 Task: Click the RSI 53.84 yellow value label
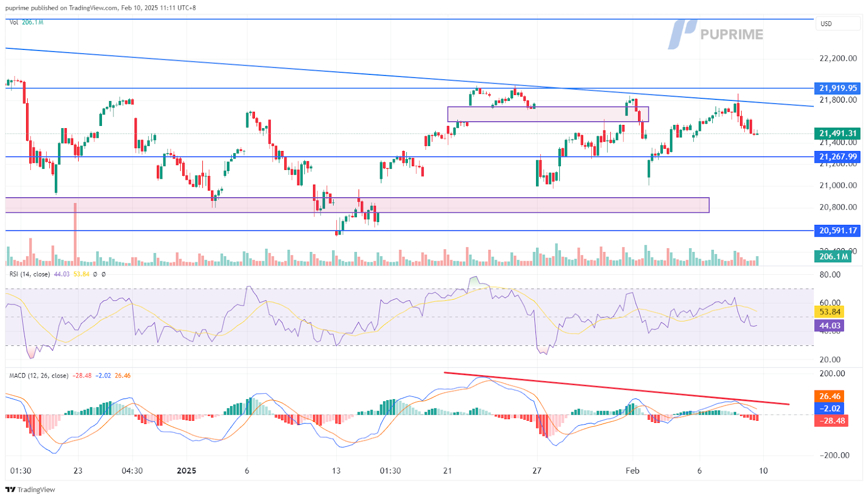point(829,312)
